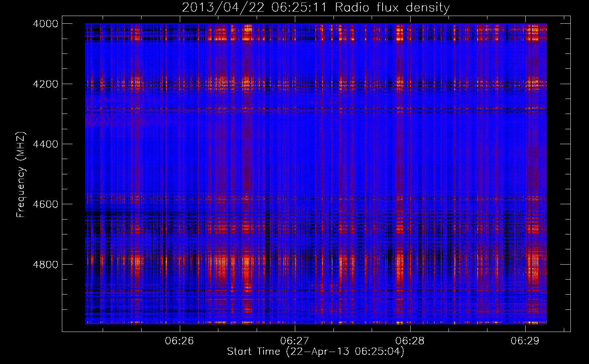Click the 06:28 time tick label
The height and width of the screenshot is (364, 589).
tap(410, 341)
